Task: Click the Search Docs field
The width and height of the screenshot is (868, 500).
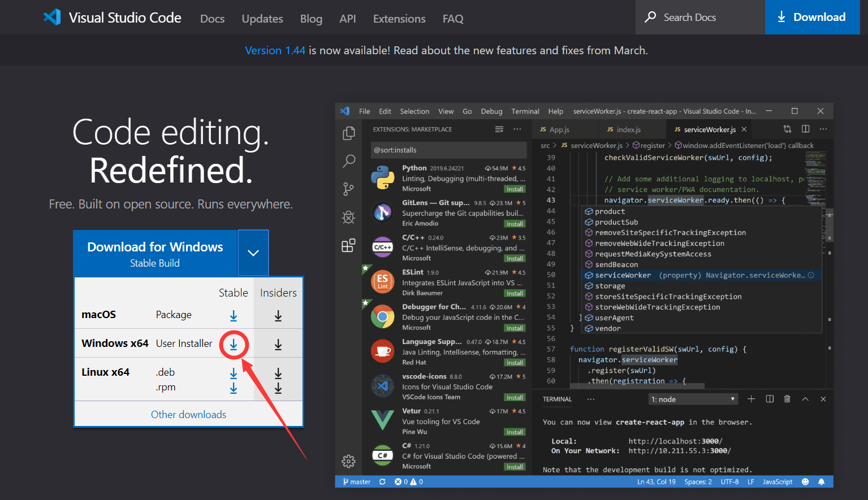Action: tap(700, 17)
